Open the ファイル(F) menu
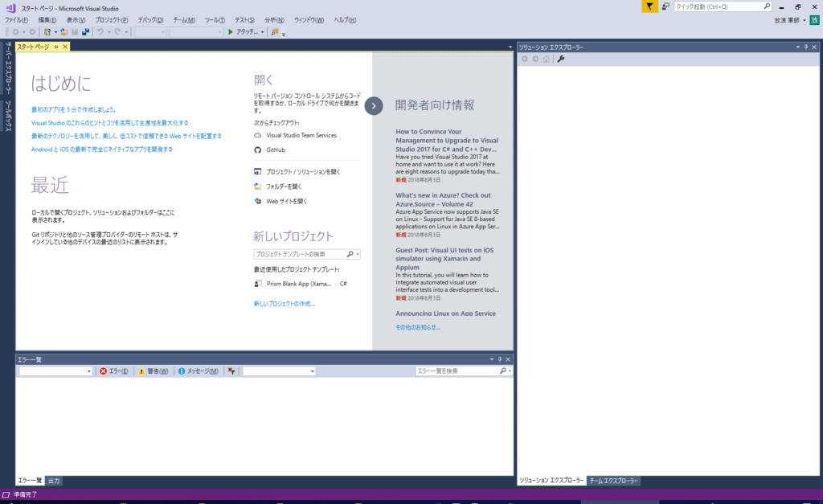Screen dimensions: 823x504 [16, 20]
